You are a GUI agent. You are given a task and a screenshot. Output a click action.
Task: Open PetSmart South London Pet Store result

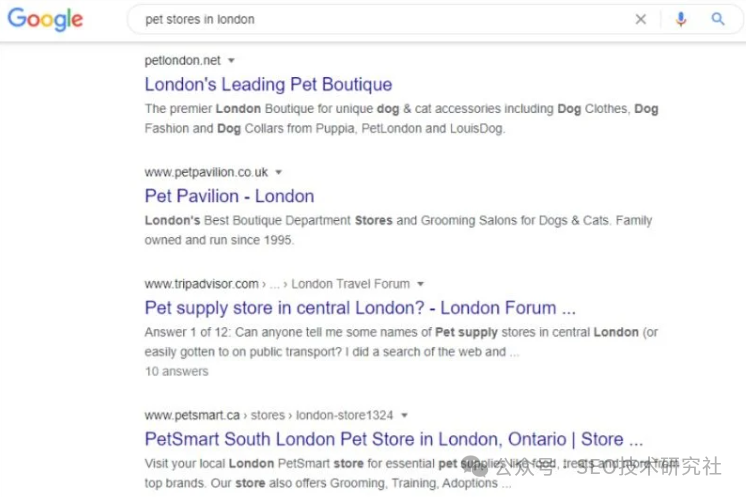pyautogui.click(x=393, y=439)
